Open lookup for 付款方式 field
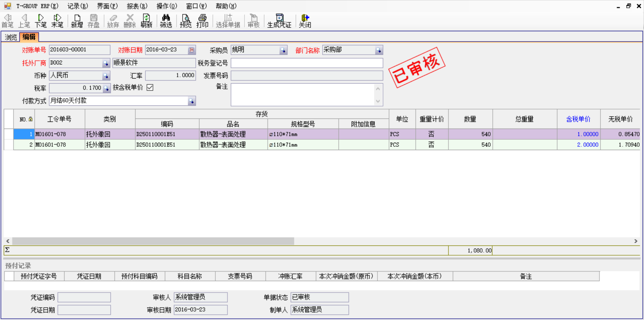644x320 pixels. pos(191,101)
